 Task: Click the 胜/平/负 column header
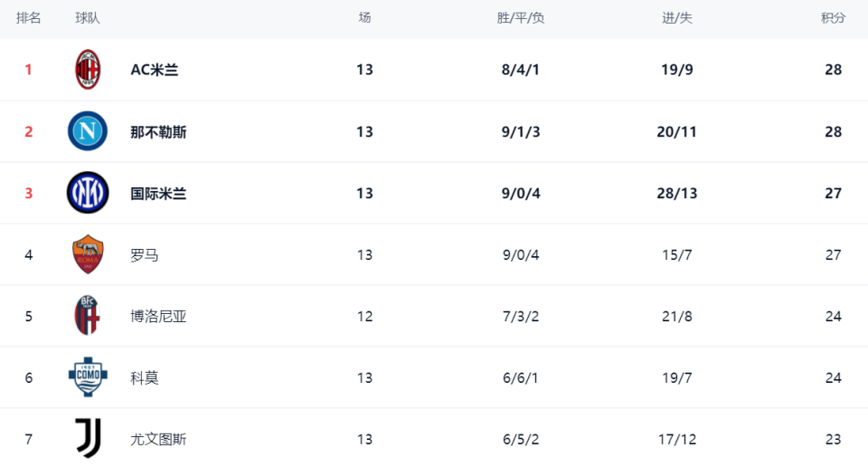click(x=521, y=18)
